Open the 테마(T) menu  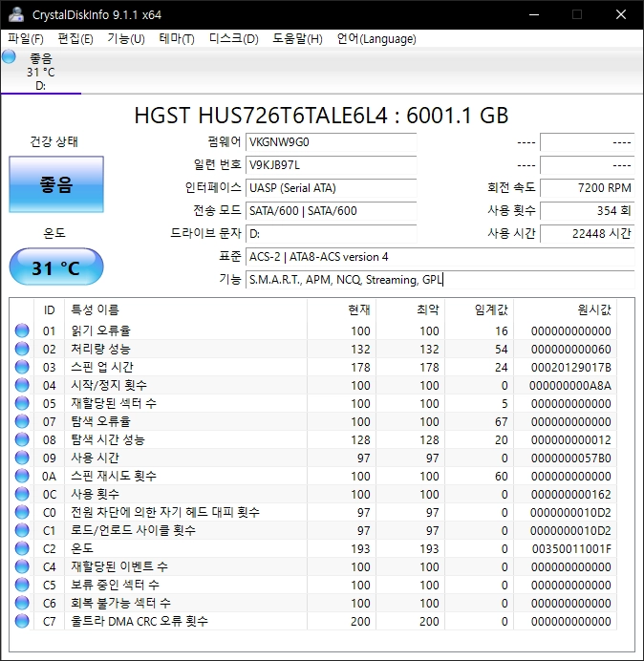[177, 39]
